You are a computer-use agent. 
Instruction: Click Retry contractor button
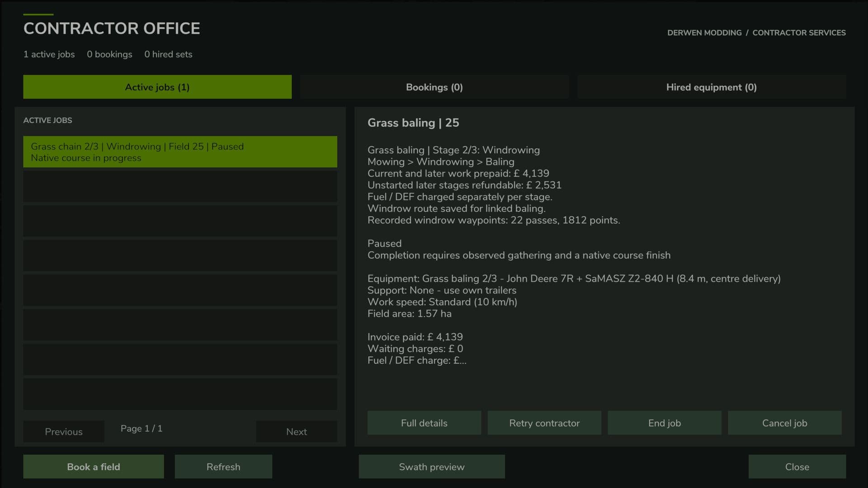point(544,423)
